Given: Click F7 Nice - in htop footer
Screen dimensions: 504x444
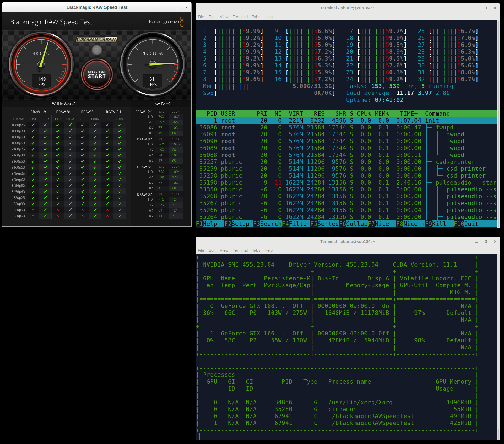Looking at the screenshot, I should (x=382, y=224).
